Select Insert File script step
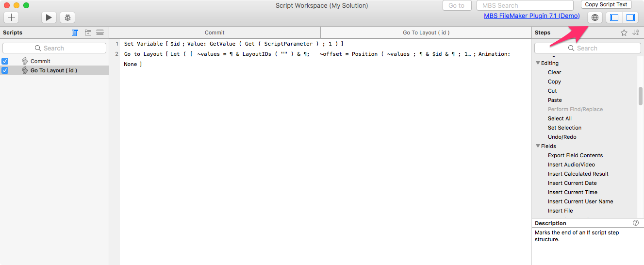The width and height of the screenshot is (644, 265). pos(560,211)
